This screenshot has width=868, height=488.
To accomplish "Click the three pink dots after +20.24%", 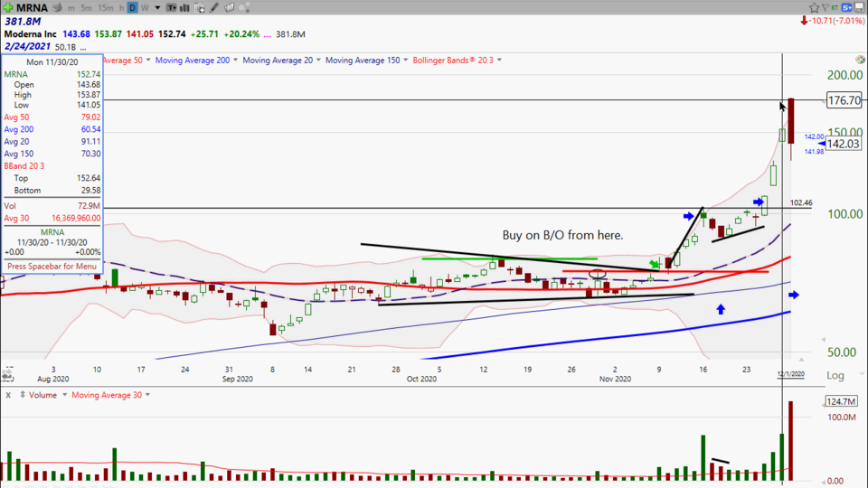I will [x=268, y=35].
